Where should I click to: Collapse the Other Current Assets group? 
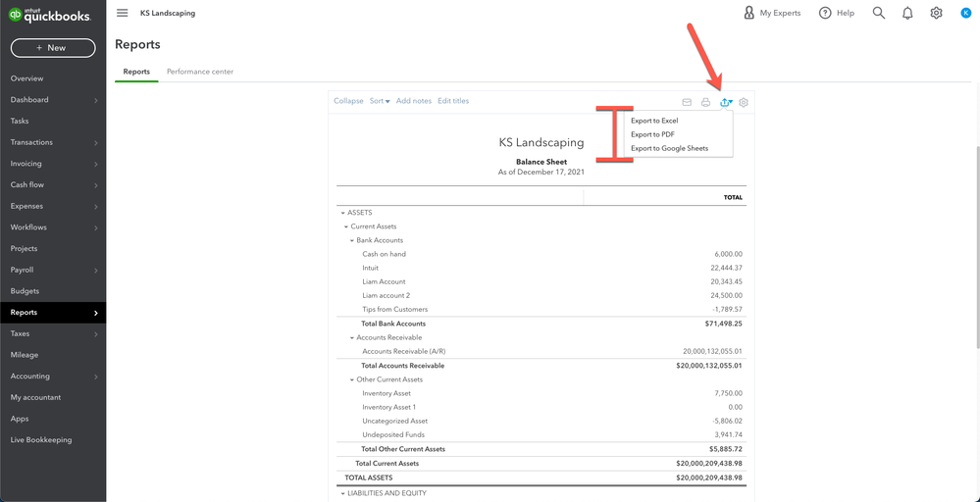tap(352, 379)
